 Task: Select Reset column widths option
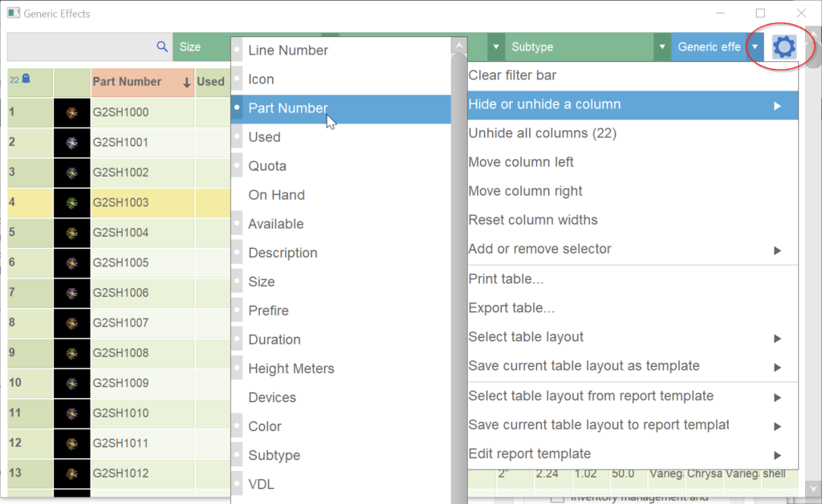coord(533,220)
